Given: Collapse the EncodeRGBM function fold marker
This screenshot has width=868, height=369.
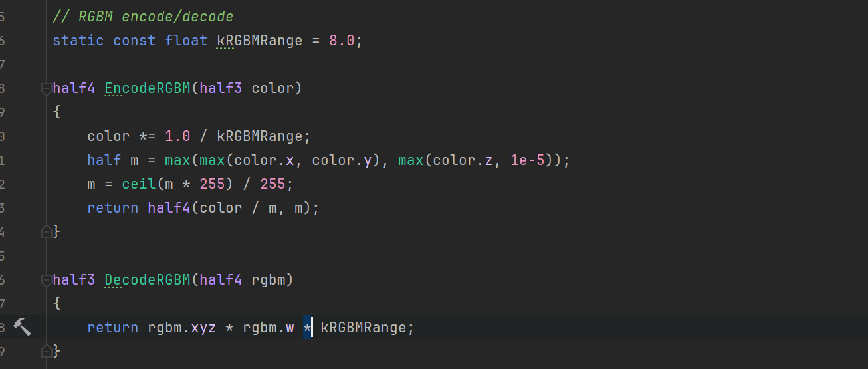Looking at the screenshot, I should point(46,88).
